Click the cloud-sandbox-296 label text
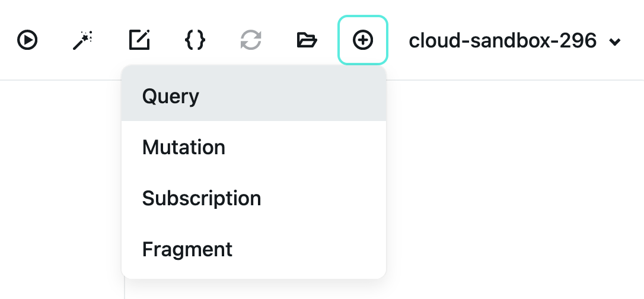Image resolution: width=644 pixels, height=299 pixels. (502, 40)
